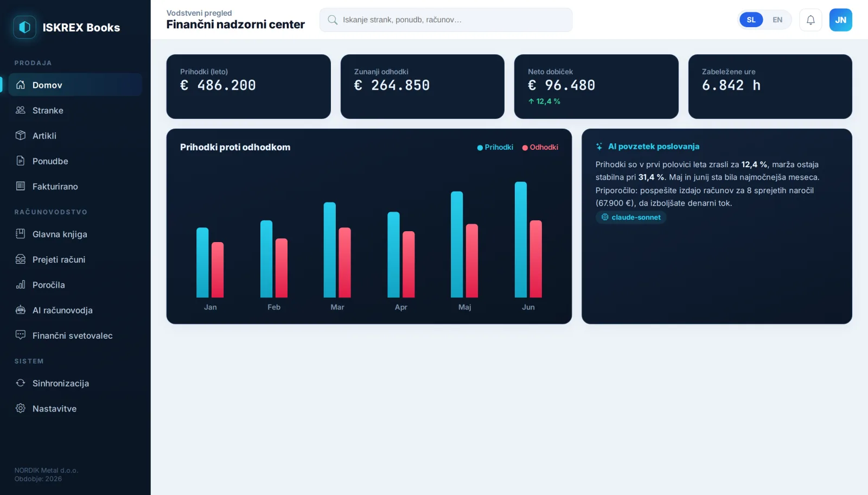Switch language to SL

pyautogui.click(x=751, y=20)
